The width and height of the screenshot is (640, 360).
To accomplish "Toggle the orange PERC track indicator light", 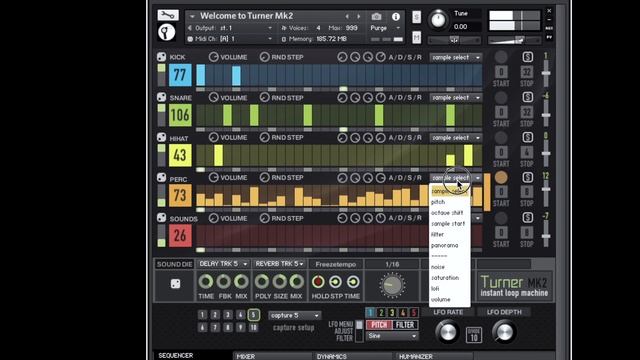I will coord(501,177).
